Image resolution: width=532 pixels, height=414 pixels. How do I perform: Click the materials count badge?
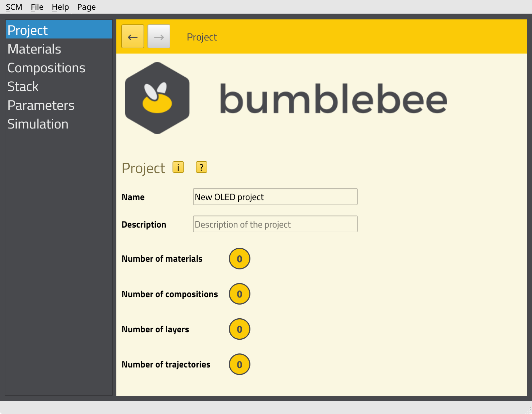tap(239, 259)
